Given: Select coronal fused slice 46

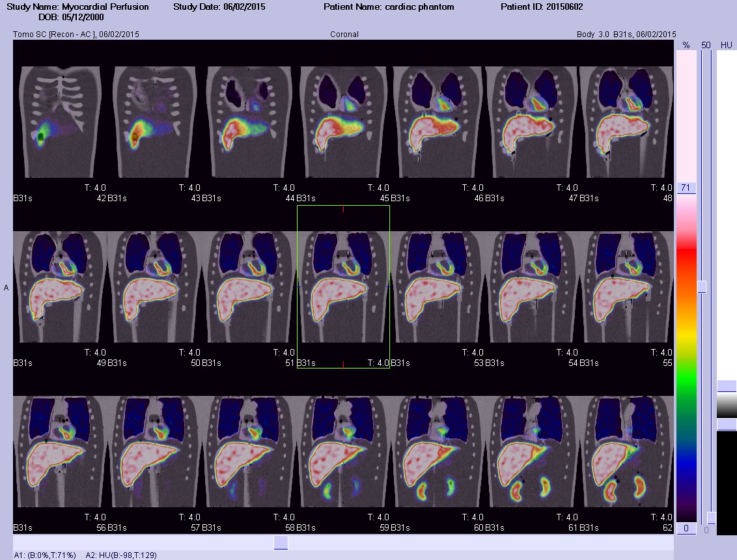Looking at the screenshot, I should [438, 122].
